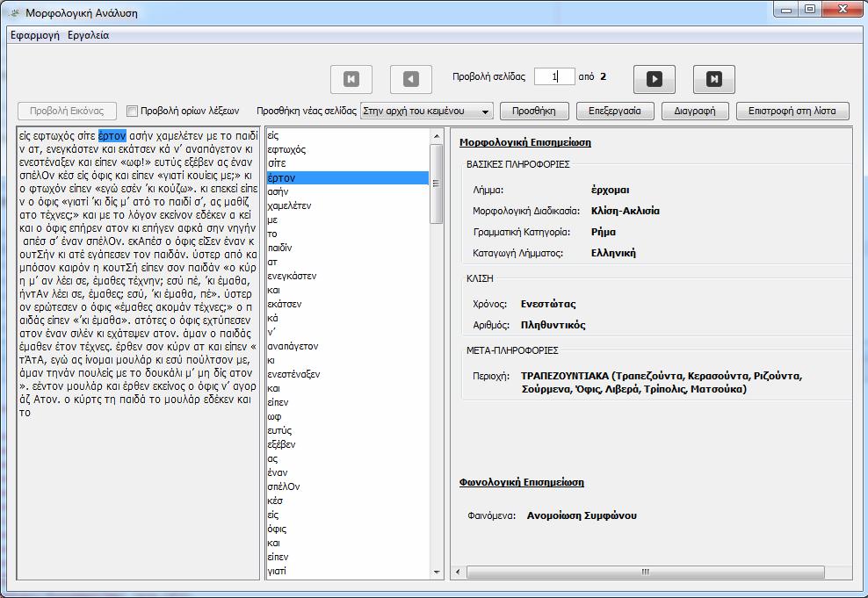The height and width of the screenshot is (598, 868).
Task: Open the Εφαρμογή menu
Action: pos(35,35)
